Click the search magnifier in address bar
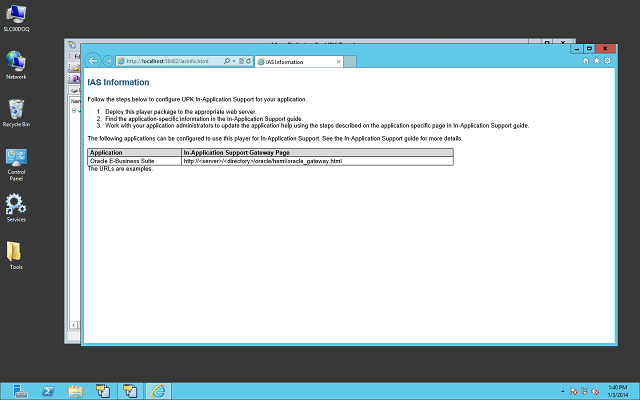 click(x=227, y=62)
